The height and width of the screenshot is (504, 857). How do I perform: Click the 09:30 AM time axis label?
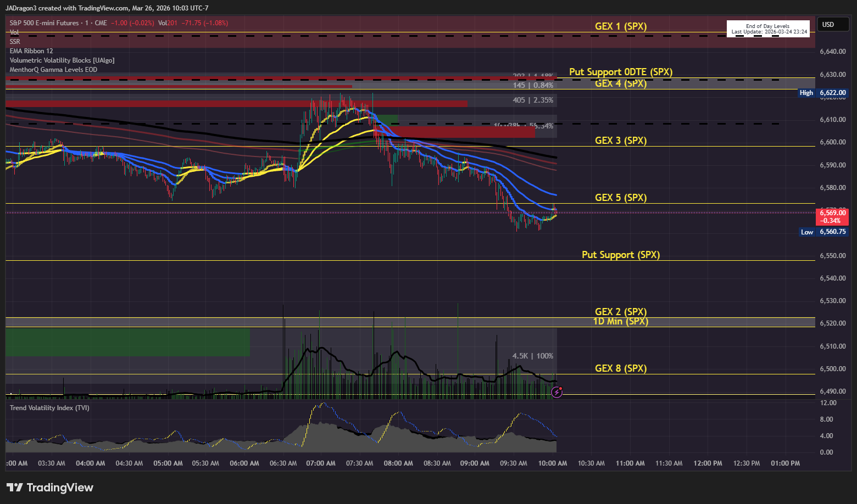click(x=514, y=463)
